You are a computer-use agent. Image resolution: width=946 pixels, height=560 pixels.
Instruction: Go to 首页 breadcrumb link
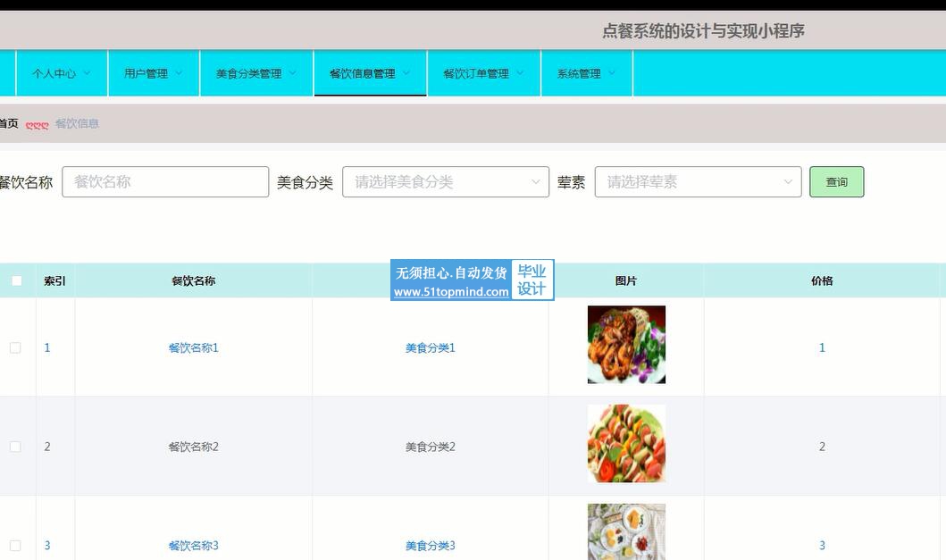tap(8, 124)
